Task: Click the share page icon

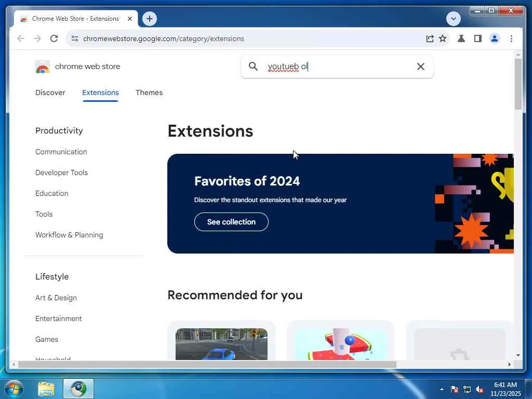Action: 430,38
